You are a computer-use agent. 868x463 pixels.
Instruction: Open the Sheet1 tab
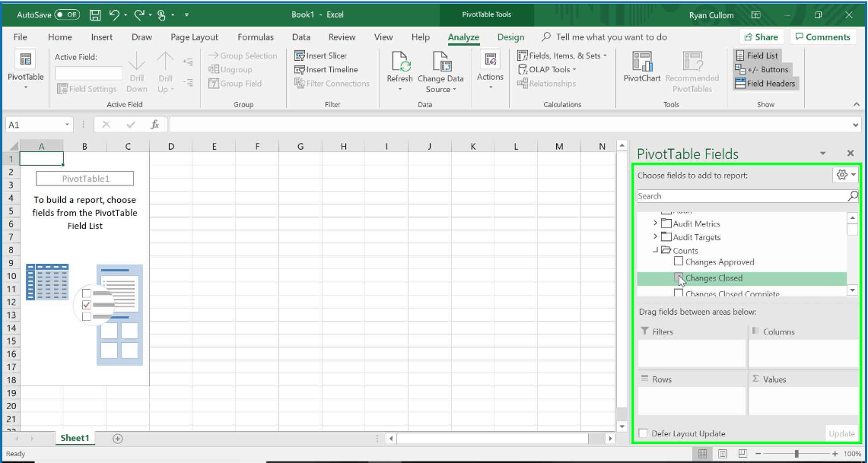click(x=75, y=438)
